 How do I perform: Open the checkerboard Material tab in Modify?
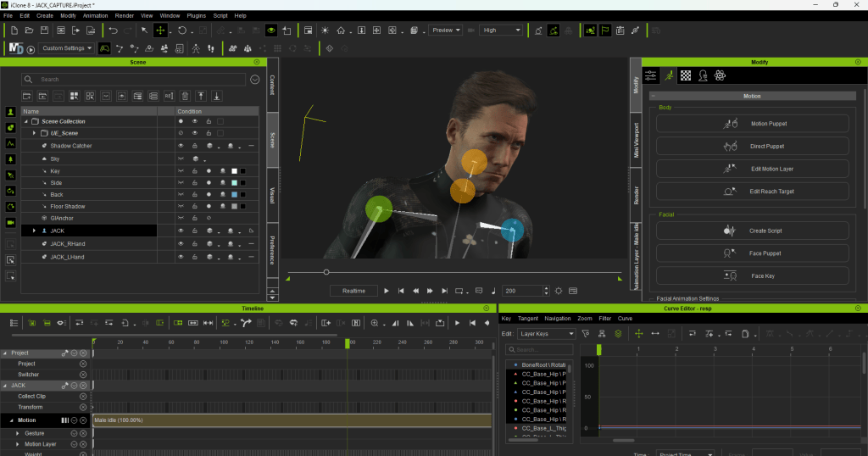[685, 75]
